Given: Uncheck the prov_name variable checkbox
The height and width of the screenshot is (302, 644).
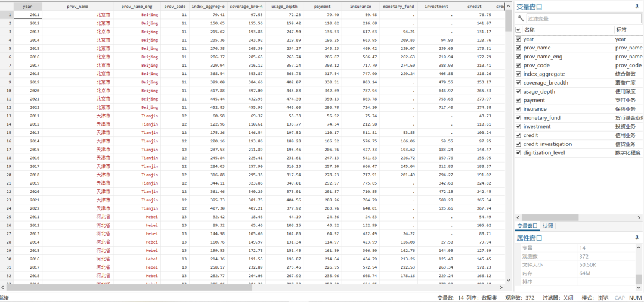Looking at the screenshot, I should point(518,48).
